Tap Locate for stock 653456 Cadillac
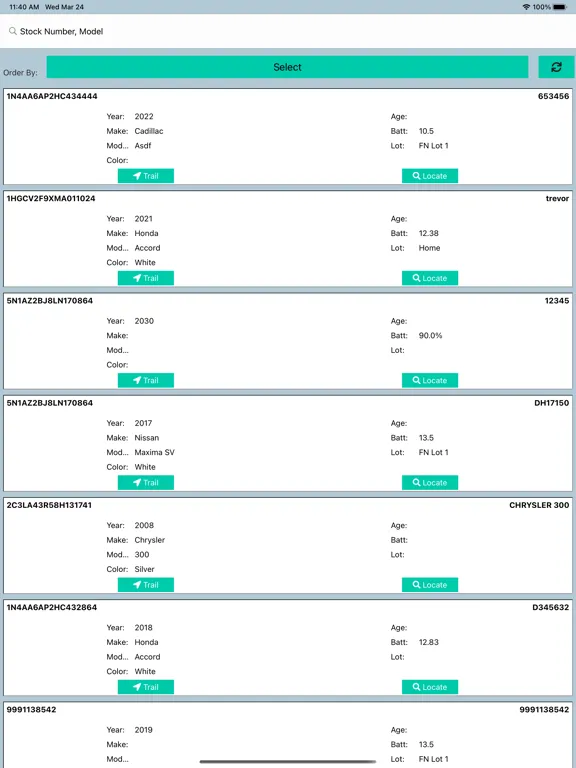The height and width of the screenshot is (768, 576). tap(430, 176)
